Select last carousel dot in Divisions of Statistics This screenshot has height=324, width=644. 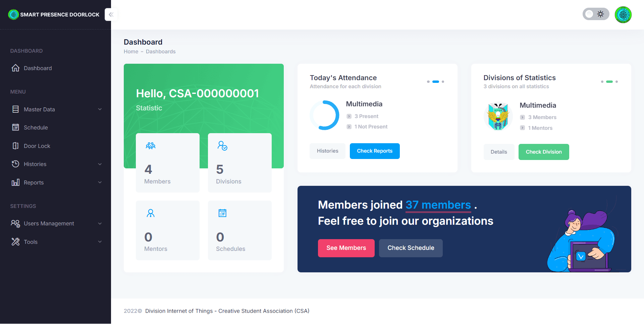[616, 82]
